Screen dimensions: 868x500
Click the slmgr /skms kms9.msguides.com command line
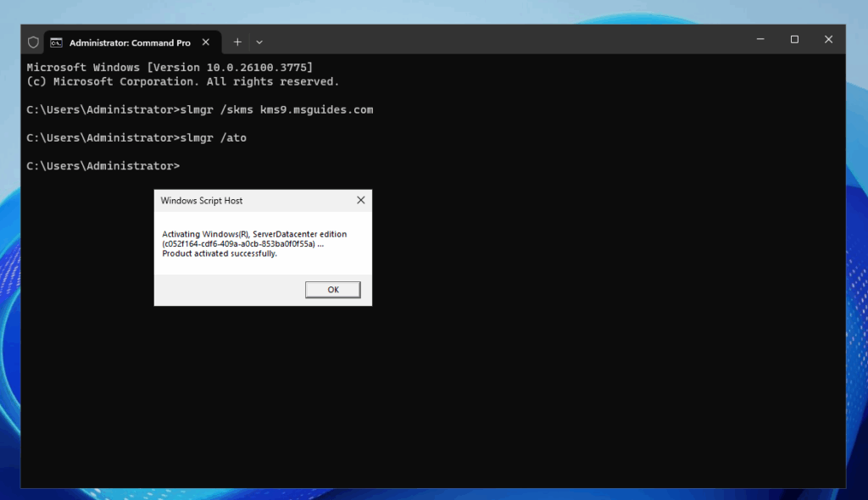coord(200,110)
